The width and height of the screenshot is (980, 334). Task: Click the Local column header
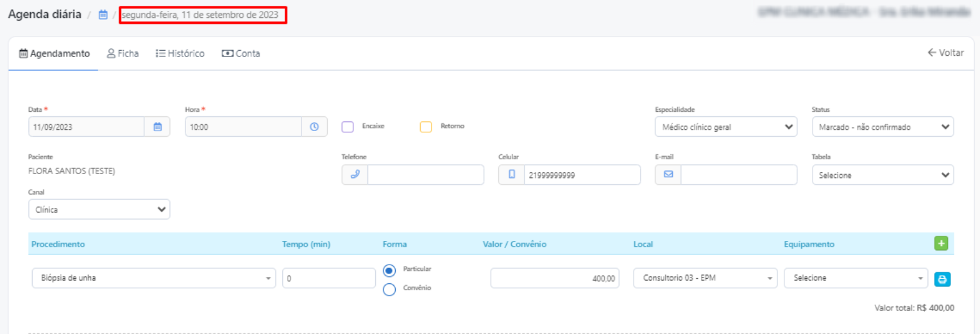tap(643, 244)
